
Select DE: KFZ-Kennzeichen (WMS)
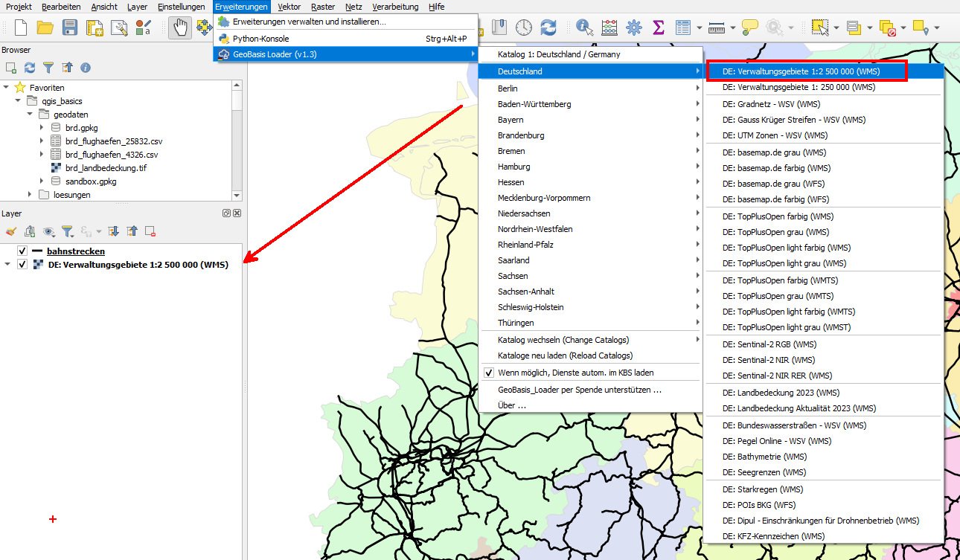824,536
